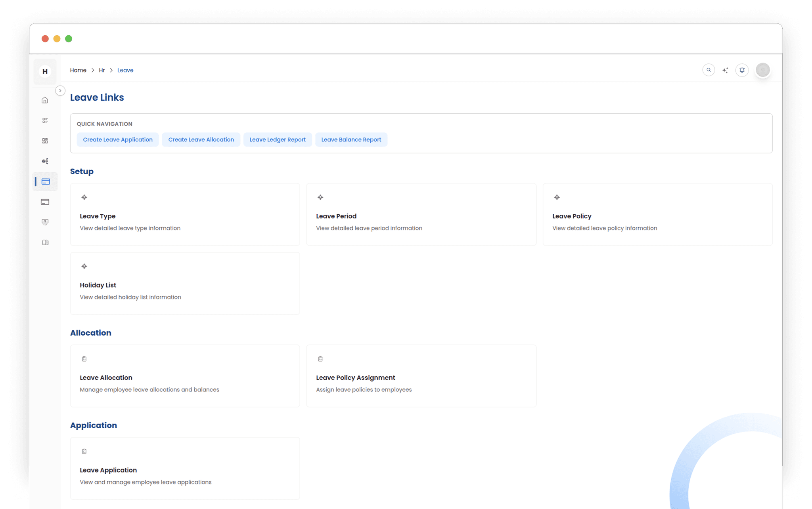Click the user avatar in top right
The width and height of the screenshot is (812, 509).
tap(762, 70)
